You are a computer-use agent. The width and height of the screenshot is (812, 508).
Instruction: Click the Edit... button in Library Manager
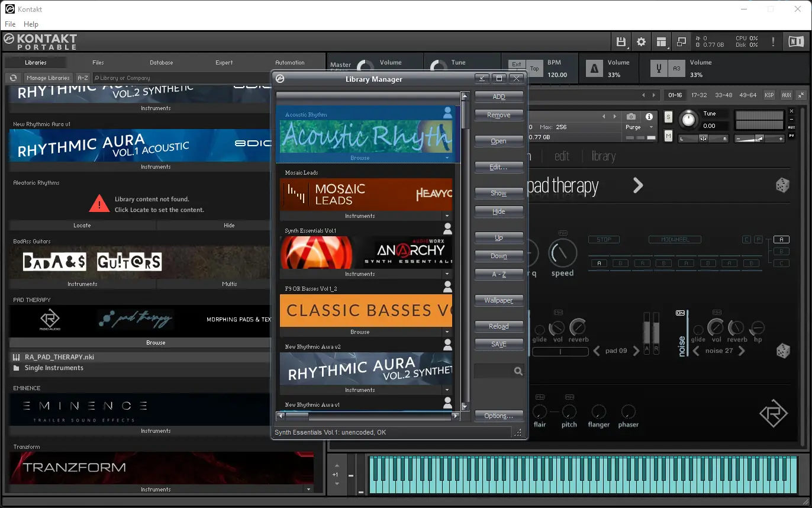point(499,167)
